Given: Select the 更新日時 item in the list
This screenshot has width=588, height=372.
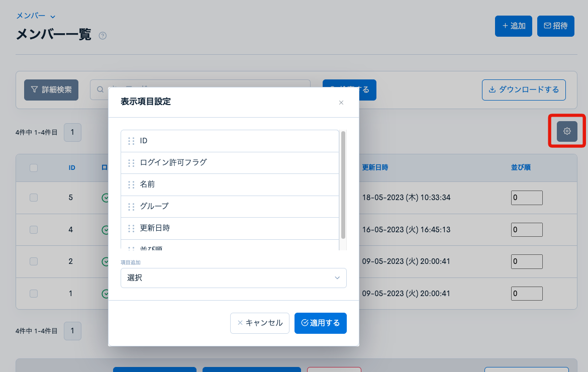Looking at the screenshot, I should click(230, 228).
